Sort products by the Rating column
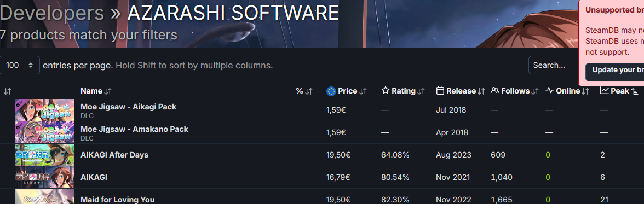The width and height of the screenshot is (644, 204). tap(403, 91)
